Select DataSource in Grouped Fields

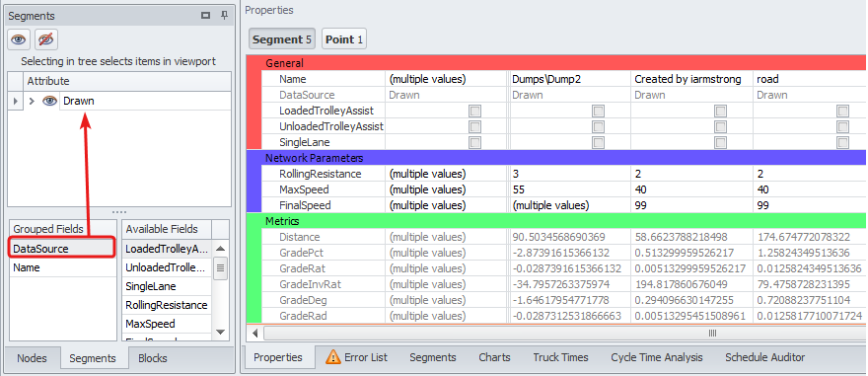click(62, 249)
